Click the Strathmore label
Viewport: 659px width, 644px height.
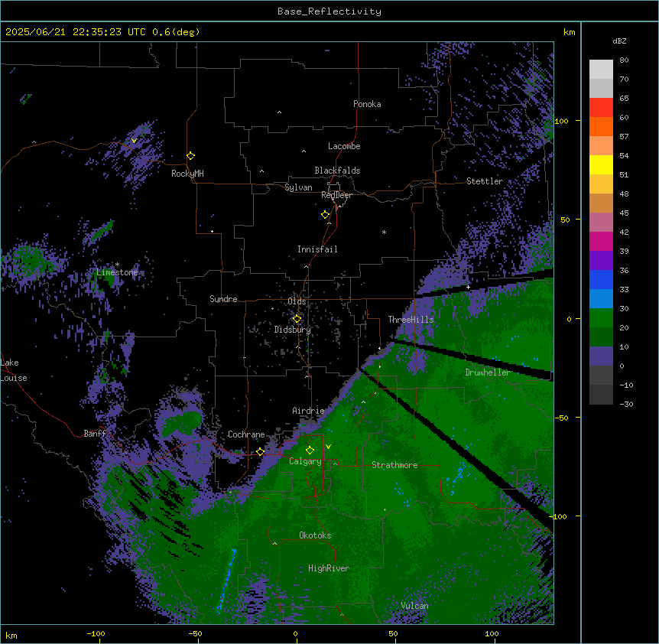(x=394, y=465)
